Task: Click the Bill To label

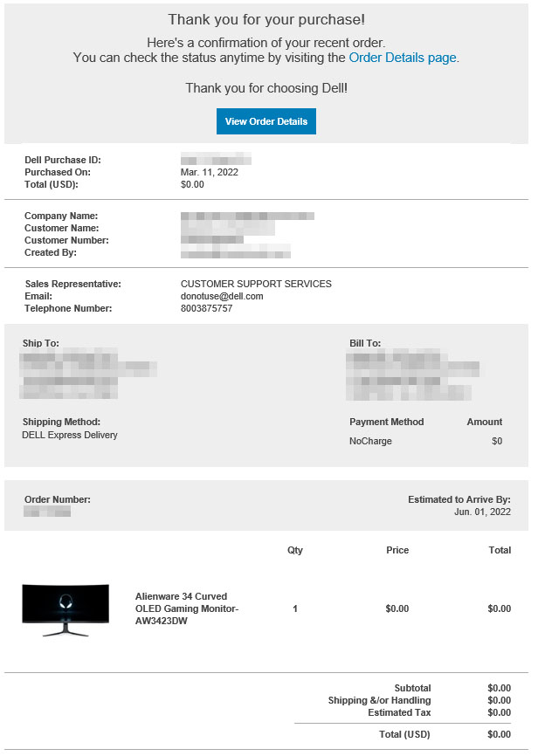Action: tap(365, 343)
